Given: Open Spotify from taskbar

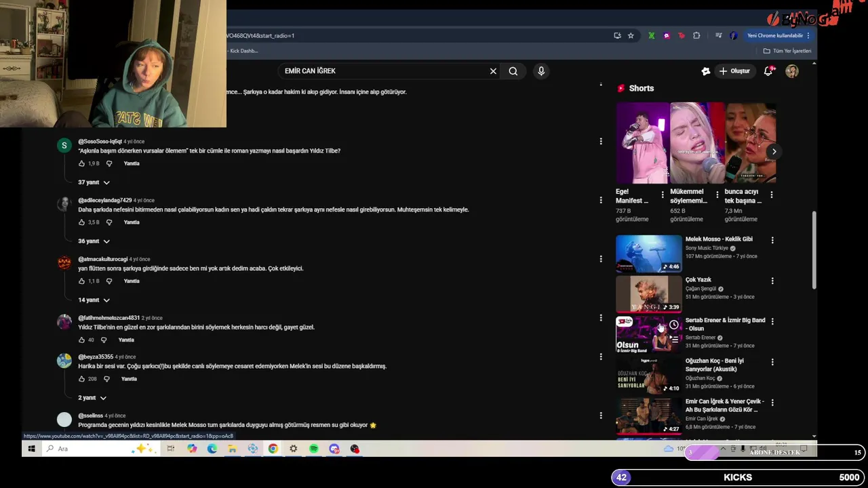Looking at the screenshot, I should click(314, 449).
